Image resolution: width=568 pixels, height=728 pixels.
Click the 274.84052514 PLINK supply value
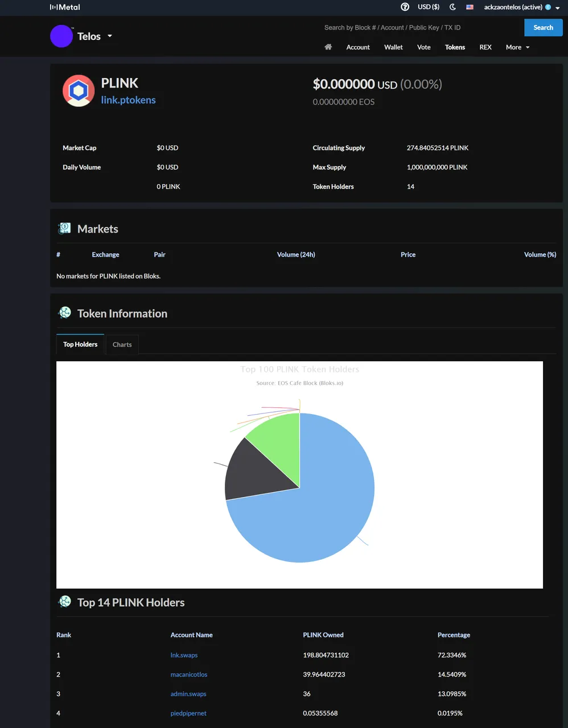tap(438, 148)
